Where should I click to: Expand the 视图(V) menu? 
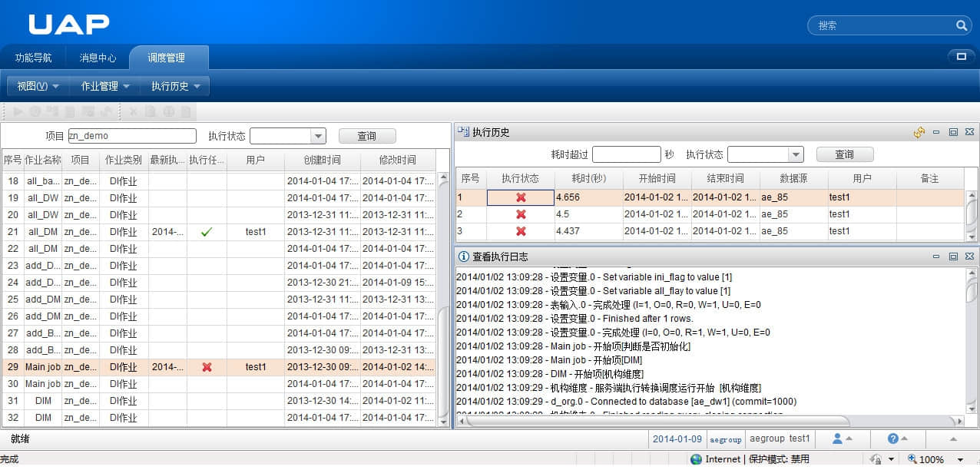click(38, 86)
